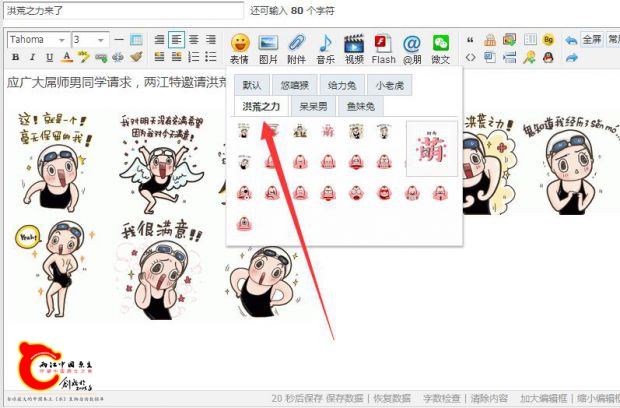Screen dimensions: 620x408
Task: Insert Flash content
Action: (x=383, y=49)
